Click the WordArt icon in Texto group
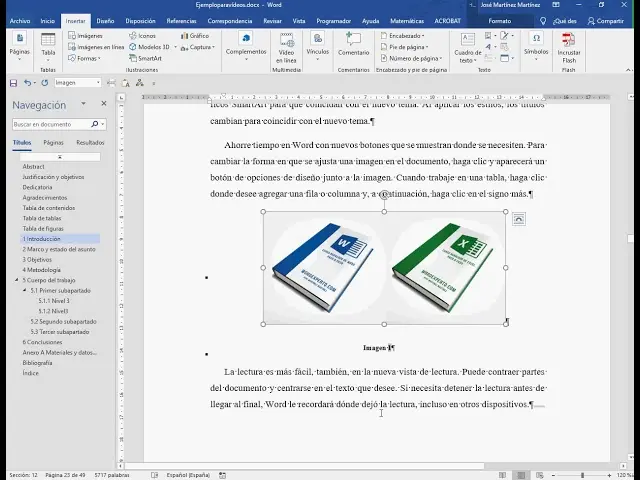Image resolution: width=640 pixels, height=480 pixels. [489, 47]
